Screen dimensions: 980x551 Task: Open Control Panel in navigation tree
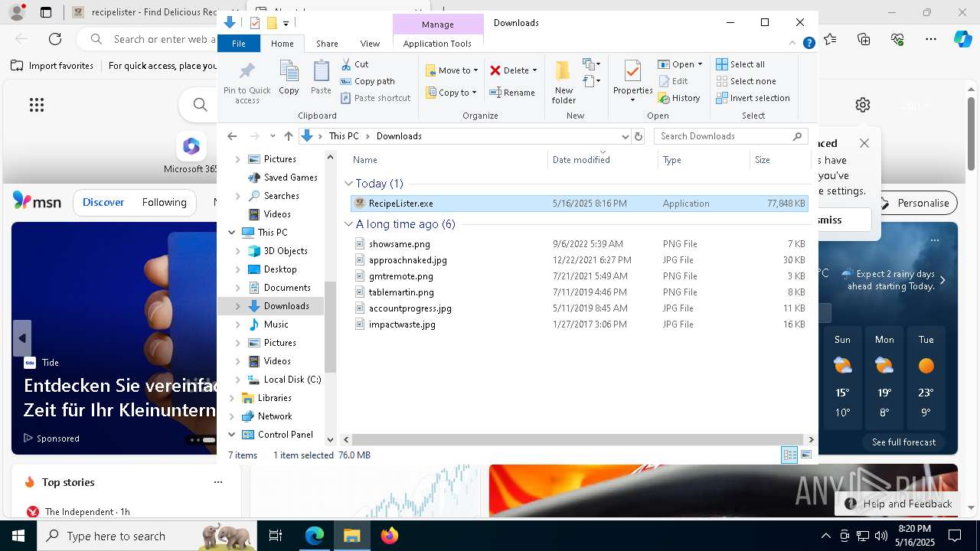[286, 435]
